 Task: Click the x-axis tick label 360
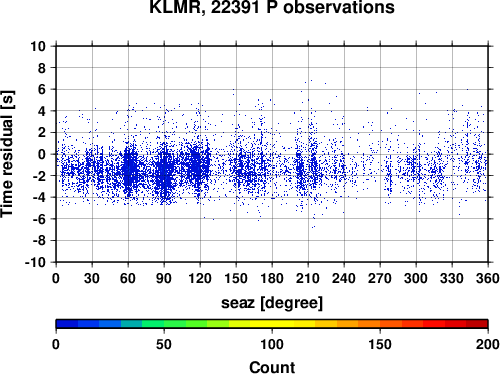tap(488, 278)
